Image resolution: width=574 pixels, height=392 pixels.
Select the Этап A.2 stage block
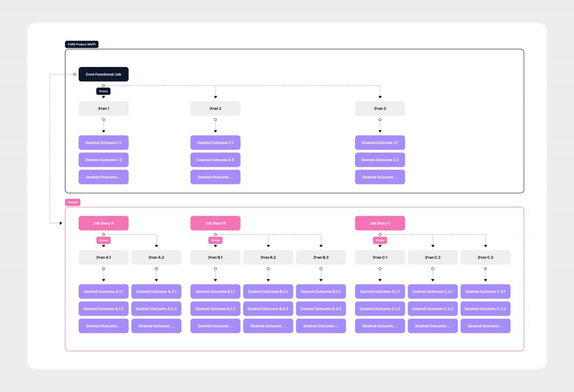point(156,257)
